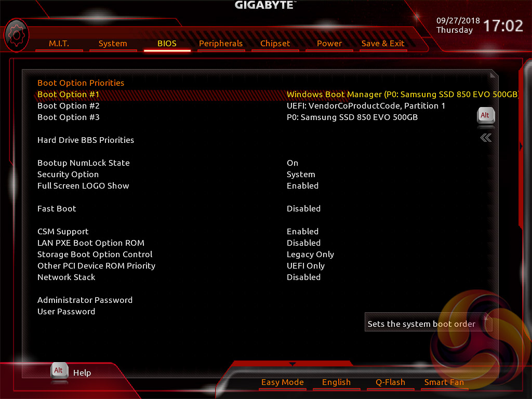Open Smart Fan settings

pos(444,382)
